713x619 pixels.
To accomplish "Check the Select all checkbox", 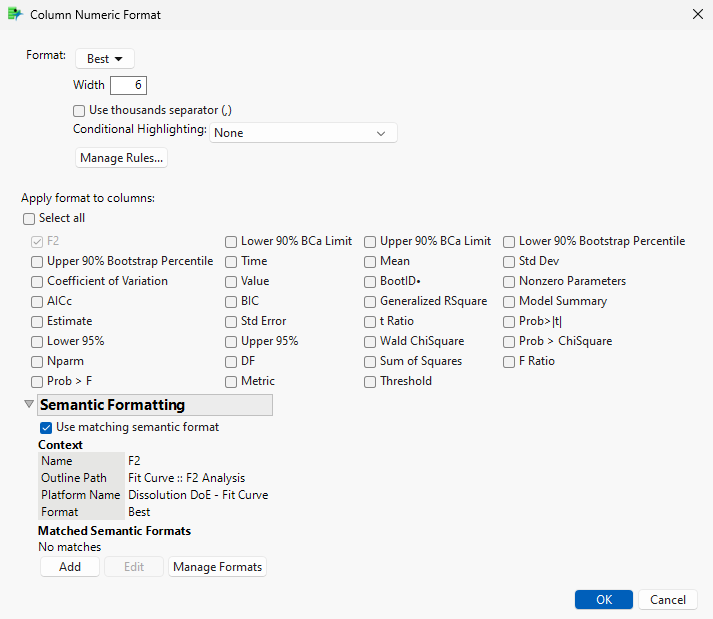I will coord(29,218).
